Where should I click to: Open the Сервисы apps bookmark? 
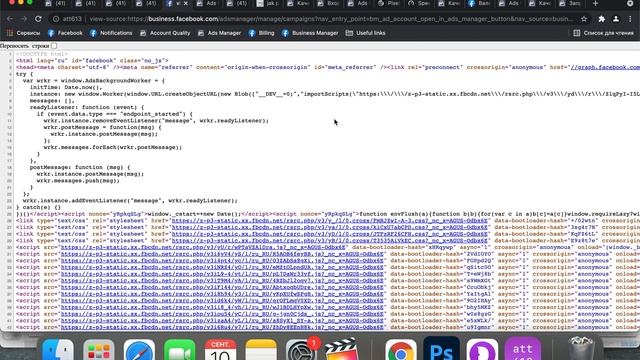tap(23, 33)
